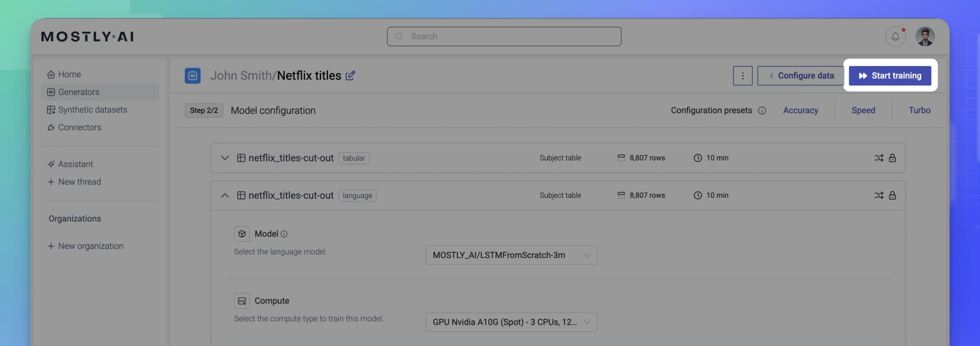Focus the Search input field
This screenshot has width=980, height=346.
[504, 36]
